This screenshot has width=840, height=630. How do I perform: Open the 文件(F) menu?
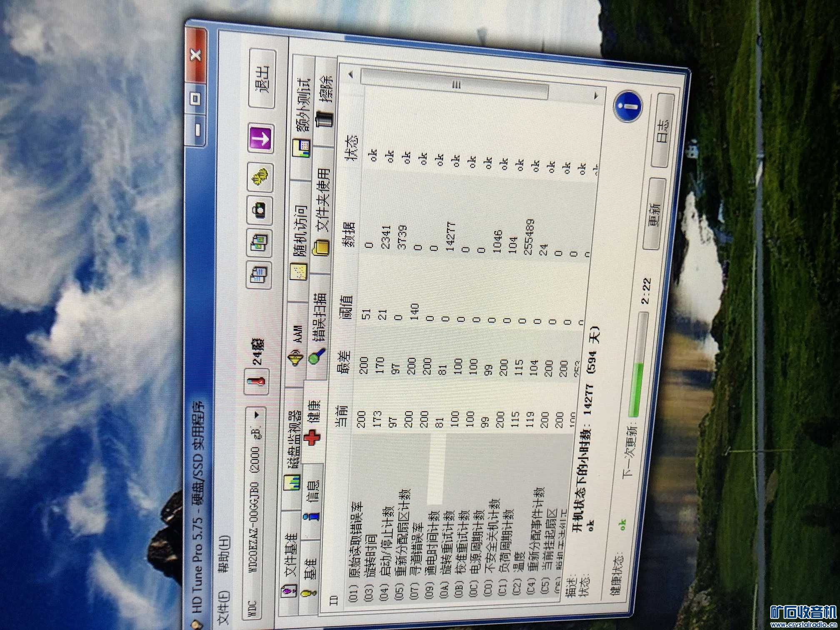pyautogui.click(x=224, y=608)
